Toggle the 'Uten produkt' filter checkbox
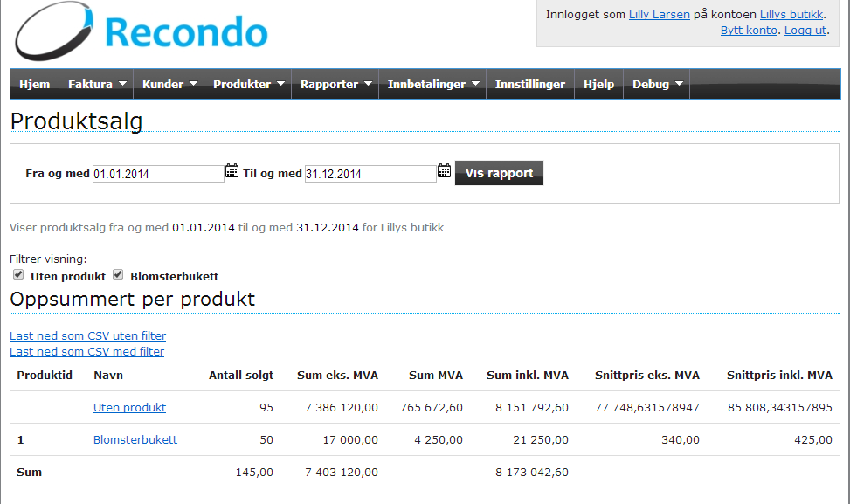Viewport: 850px width, 504px height. coord(18,275)
